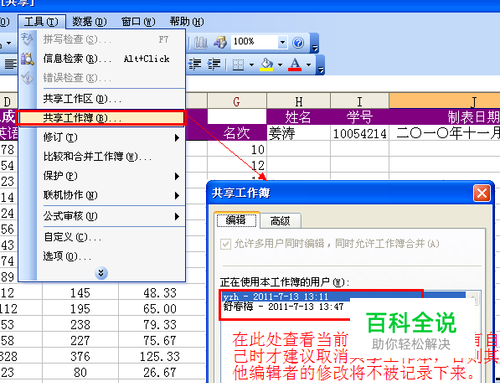500x383 pixels.
Task: Open the 数据(D) menu
Action: (x=90, y=22)
